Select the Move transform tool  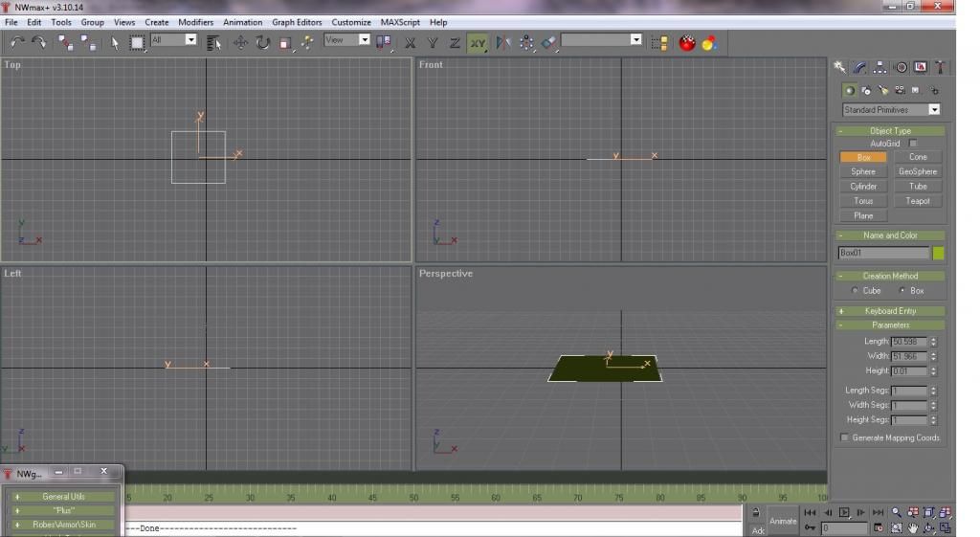click(x=240, y=42)
